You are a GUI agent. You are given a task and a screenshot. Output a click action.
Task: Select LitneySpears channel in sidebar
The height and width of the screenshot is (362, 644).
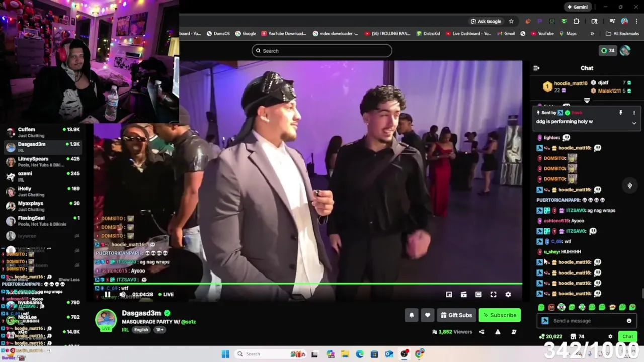(43, 161)
